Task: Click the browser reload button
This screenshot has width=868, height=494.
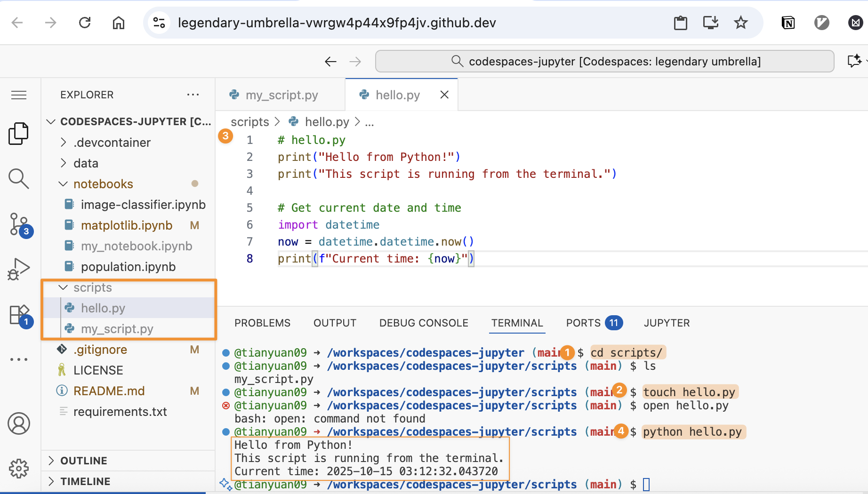Action: [x=85, y=23]
